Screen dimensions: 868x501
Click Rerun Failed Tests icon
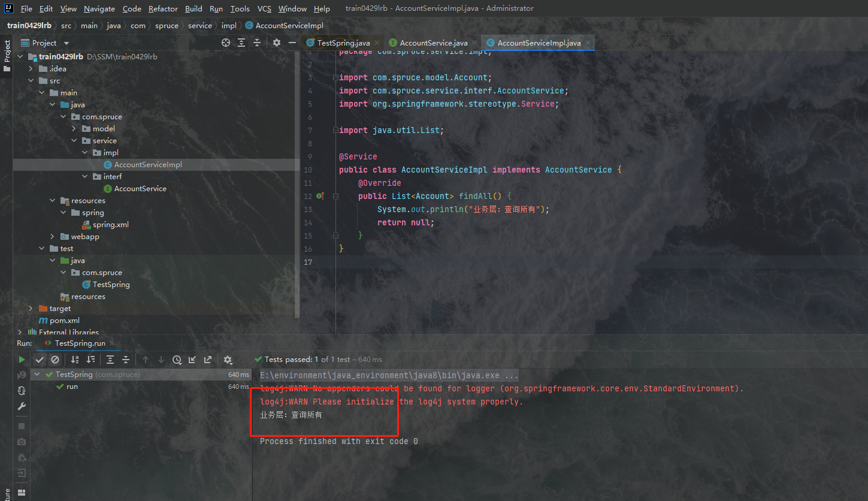(x=22, y=375)
